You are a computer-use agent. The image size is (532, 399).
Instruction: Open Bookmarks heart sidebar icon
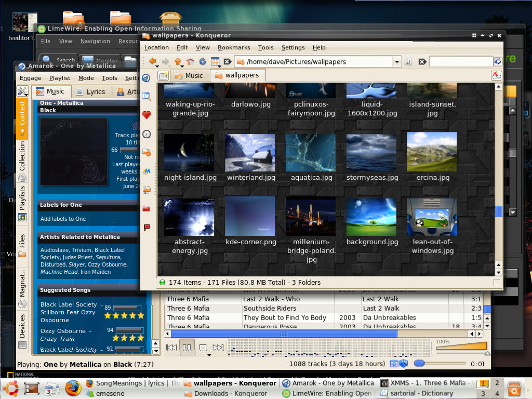click(x=146, y=115)
